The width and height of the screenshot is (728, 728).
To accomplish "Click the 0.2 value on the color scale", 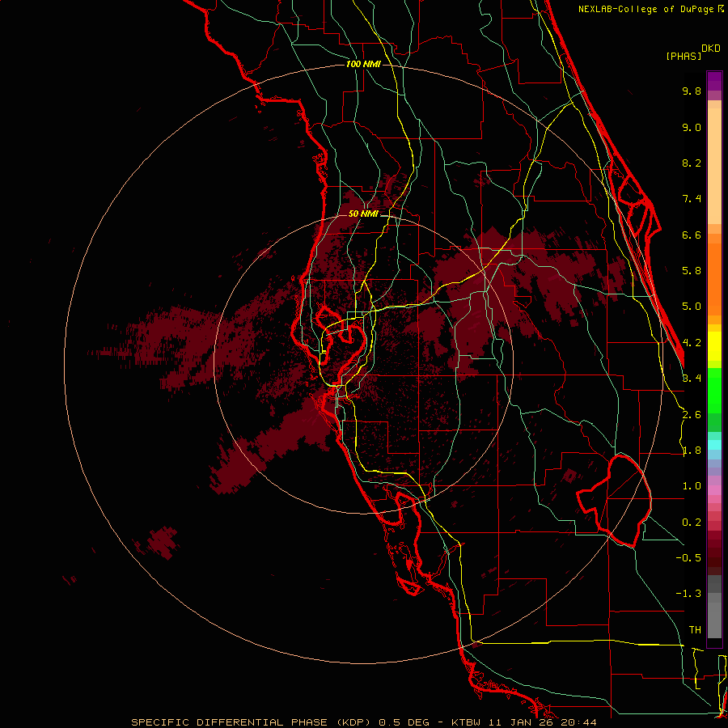I will pos(692,523).
